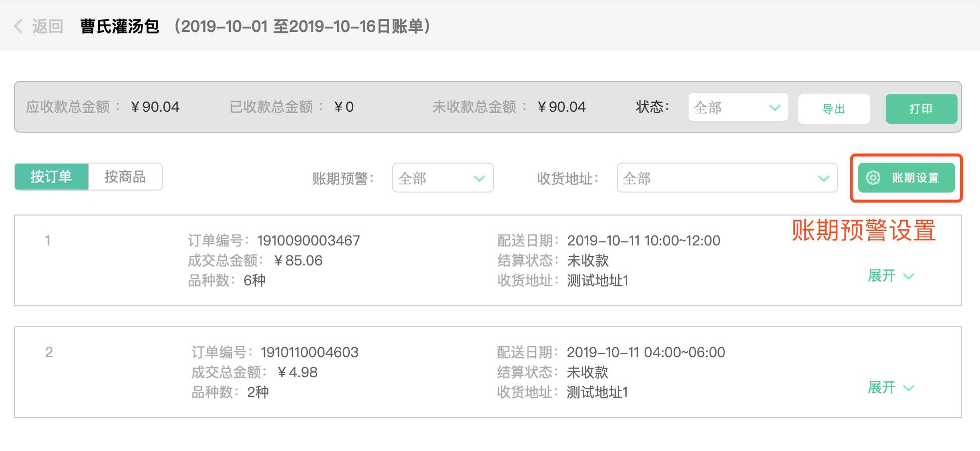Select order number 1910090003467 text

(308, 240)
